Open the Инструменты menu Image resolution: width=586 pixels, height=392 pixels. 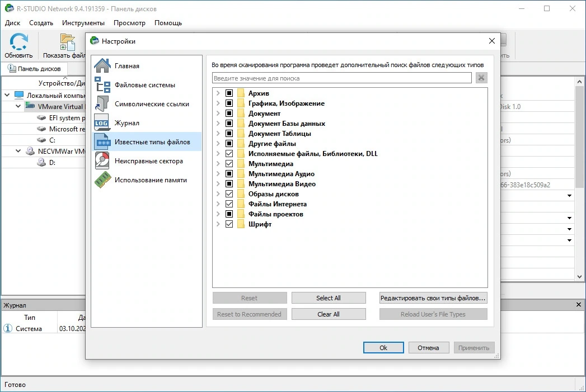[x=83, y=23]
